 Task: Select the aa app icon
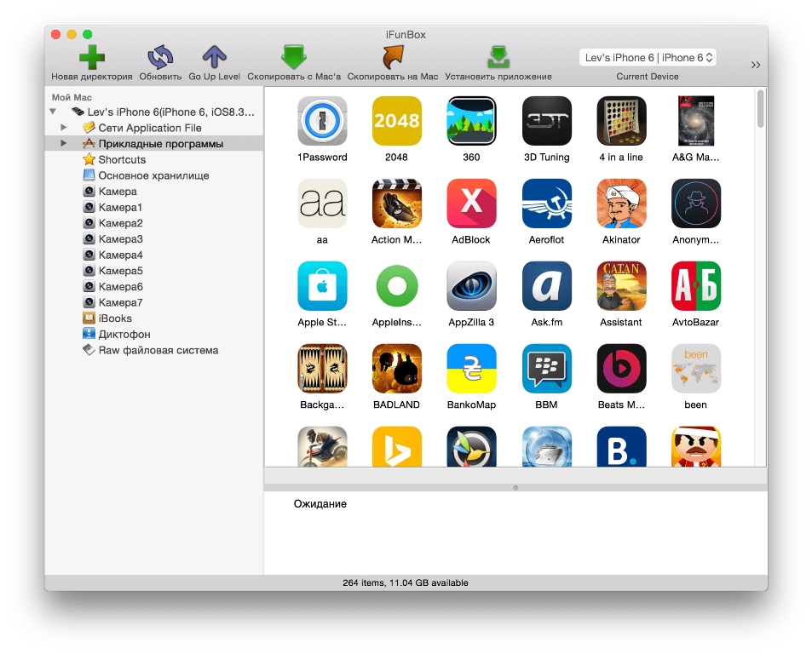[322, 204]
